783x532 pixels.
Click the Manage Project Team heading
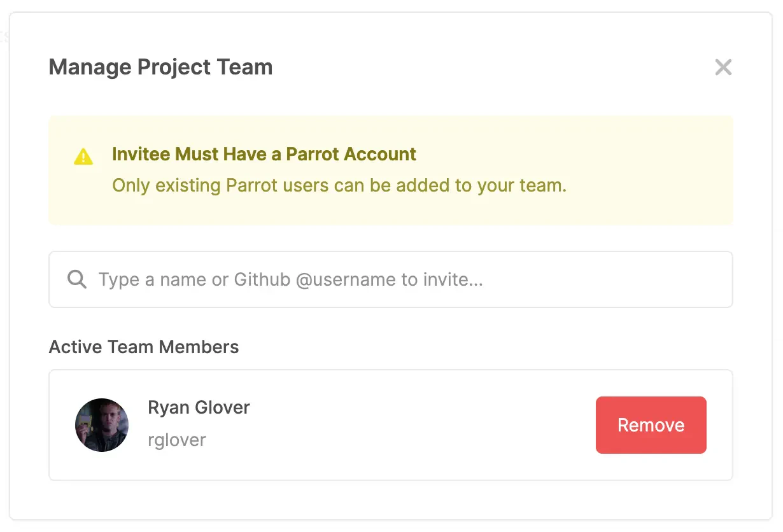point(160,67)
